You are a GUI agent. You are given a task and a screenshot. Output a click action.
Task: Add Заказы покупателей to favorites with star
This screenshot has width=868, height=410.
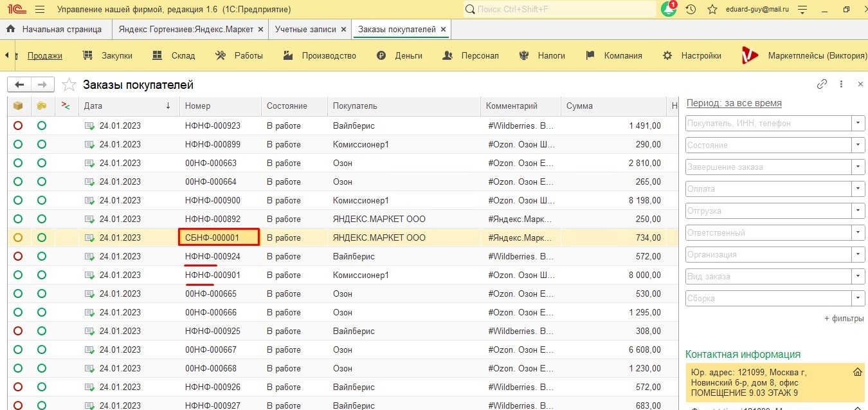tap(69, 84)
